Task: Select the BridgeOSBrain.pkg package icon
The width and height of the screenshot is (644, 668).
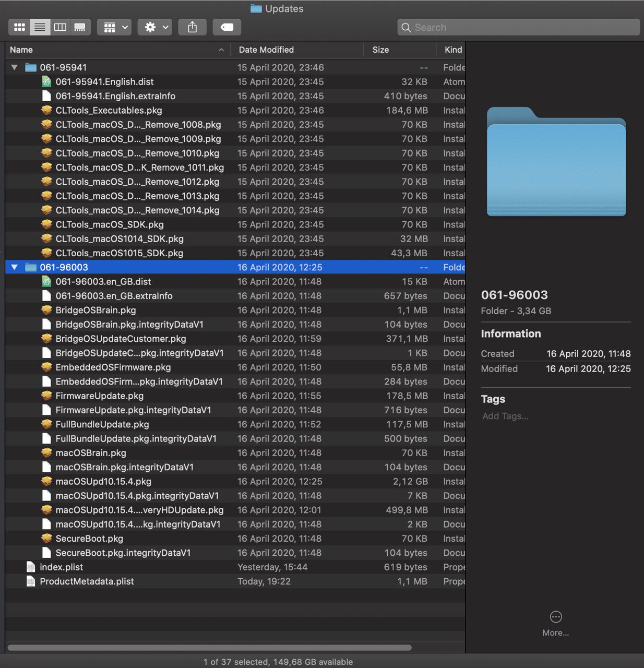Action: coord(46,310)
